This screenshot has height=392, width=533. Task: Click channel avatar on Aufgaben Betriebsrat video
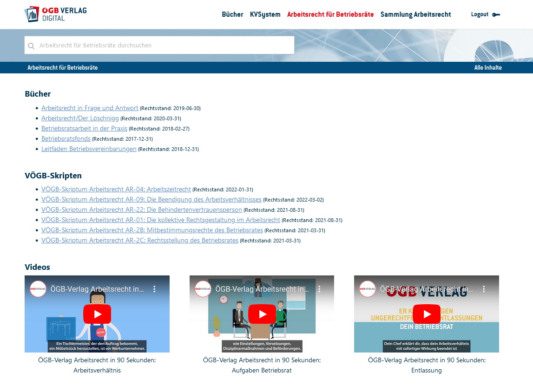pos(203,289)
